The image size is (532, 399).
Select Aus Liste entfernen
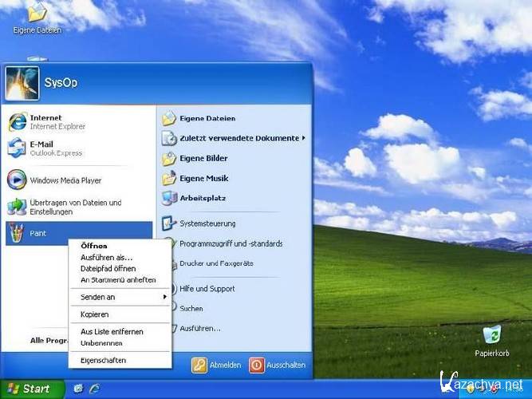pyautogui.click(x=112, y=331)
